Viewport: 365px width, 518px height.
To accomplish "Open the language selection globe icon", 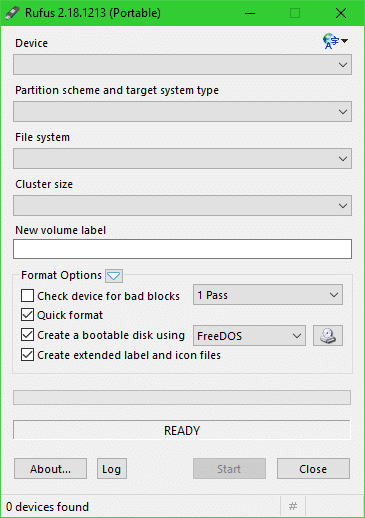I will point(335,41).
